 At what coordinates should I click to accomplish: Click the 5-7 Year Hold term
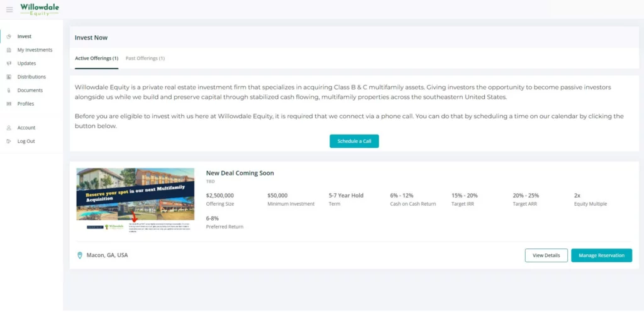tap(347, 196)
